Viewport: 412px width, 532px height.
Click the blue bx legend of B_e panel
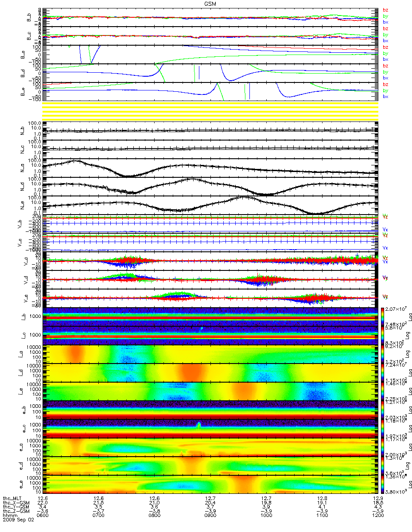pyautogui.click(x=385, y=97)
